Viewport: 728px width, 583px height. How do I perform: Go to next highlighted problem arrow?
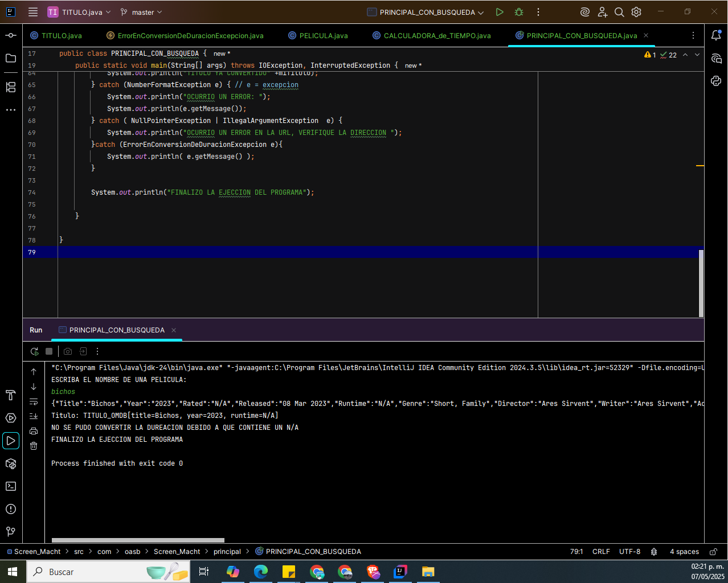point(697,55)
